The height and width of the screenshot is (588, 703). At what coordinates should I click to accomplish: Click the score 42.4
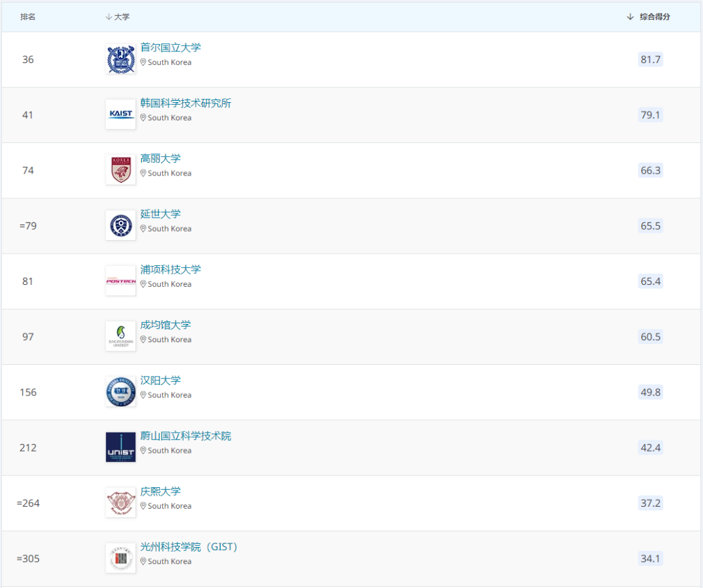(x=650, y=448)
